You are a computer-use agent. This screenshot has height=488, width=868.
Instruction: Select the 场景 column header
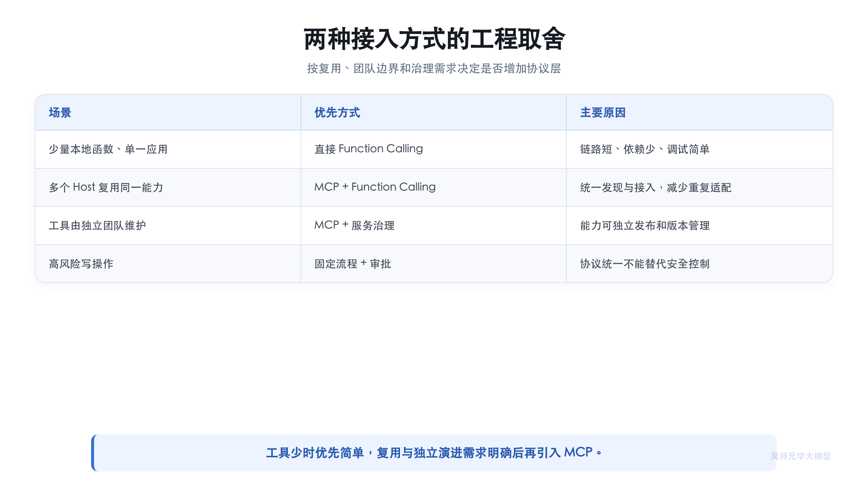coord(168,112)
